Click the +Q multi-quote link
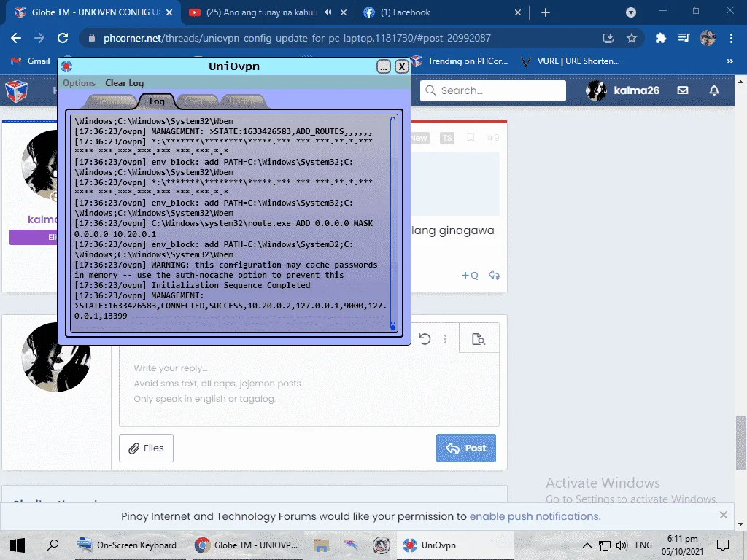The width and height of the screenshot is (747, 560). click(x=470, y=275)
